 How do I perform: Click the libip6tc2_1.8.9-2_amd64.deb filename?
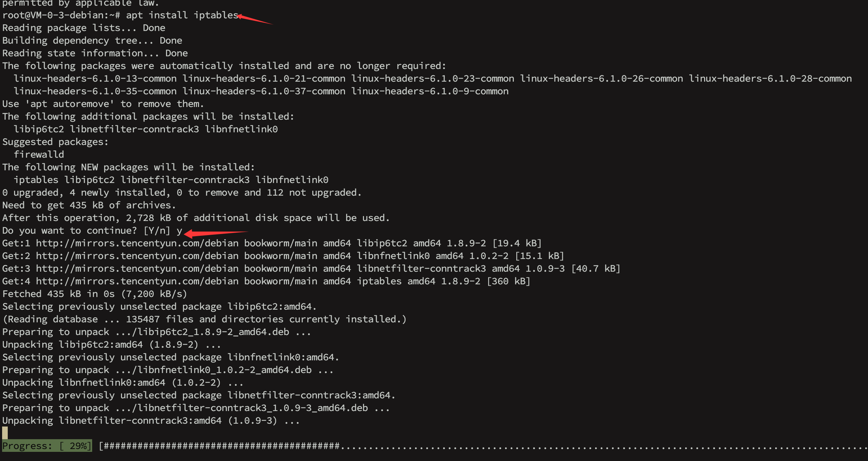(x=213, y=332)
